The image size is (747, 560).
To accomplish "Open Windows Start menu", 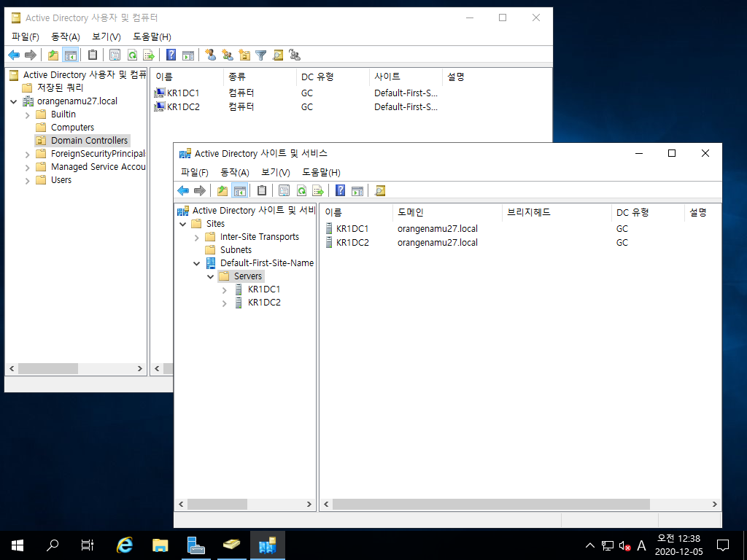I will pyautogui.click(x=18, y=545).
